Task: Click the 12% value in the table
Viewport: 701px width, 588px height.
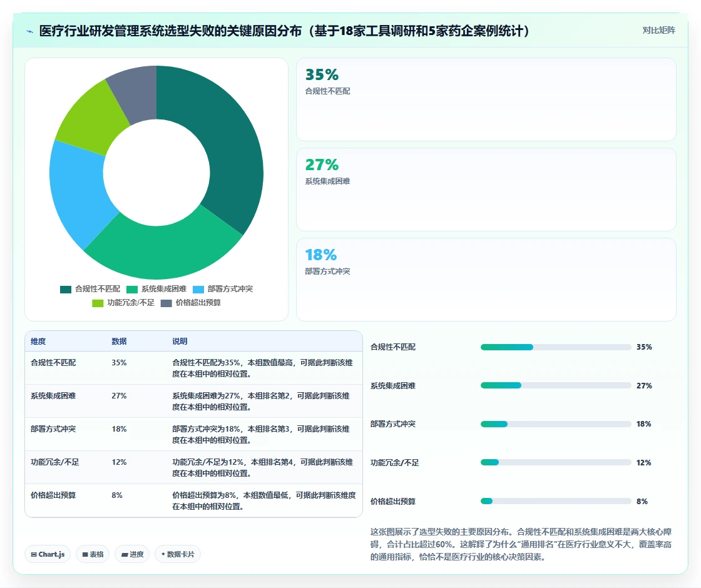Action: tap(119, 462)
